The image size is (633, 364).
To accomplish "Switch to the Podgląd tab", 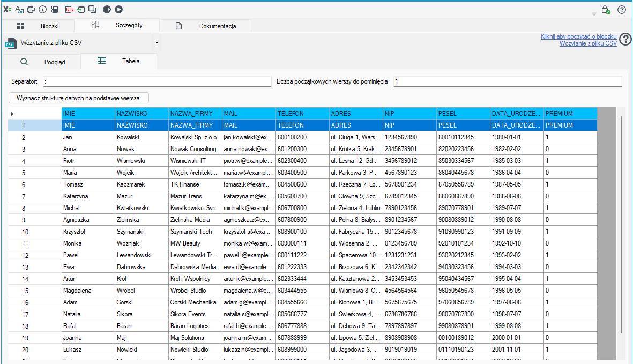I will tap(42, 62).
